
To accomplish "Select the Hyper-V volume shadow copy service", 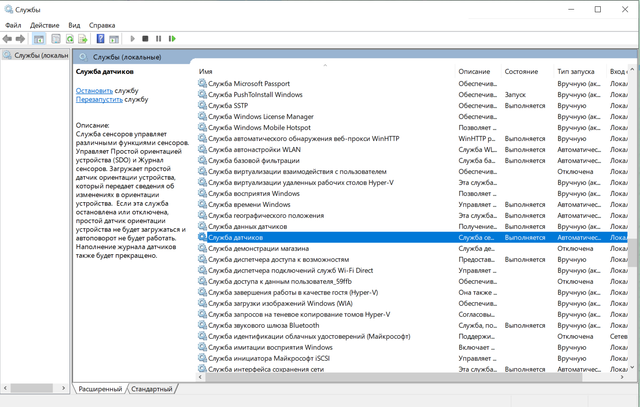I will (x=412, y=314).
